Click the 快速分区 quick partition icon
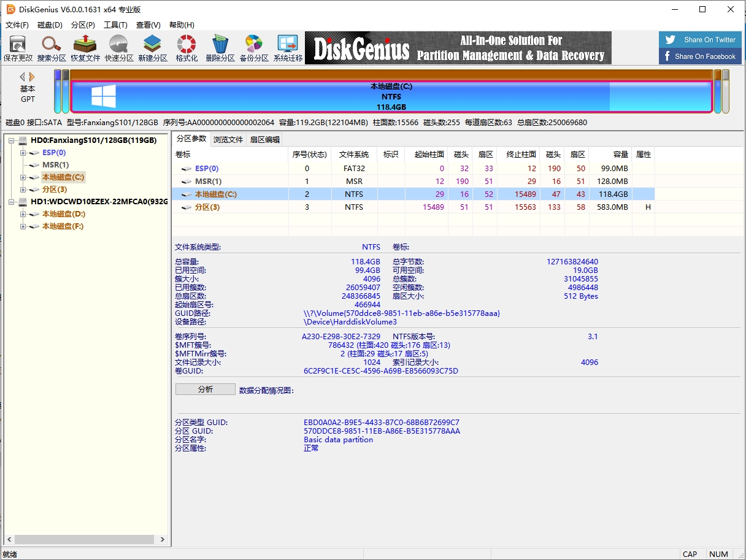Screen dimensions: 746x560 coord(119,48)
